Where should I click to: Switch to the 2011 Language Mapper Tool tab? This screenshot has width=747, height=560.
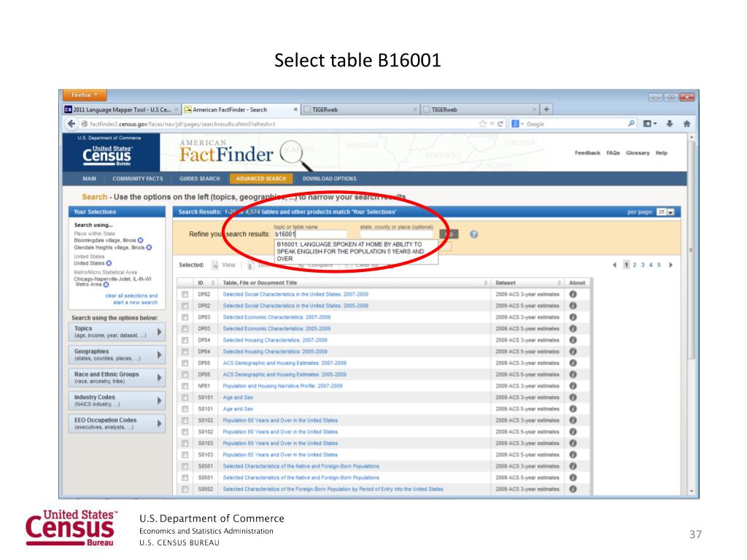pos(122,109)
